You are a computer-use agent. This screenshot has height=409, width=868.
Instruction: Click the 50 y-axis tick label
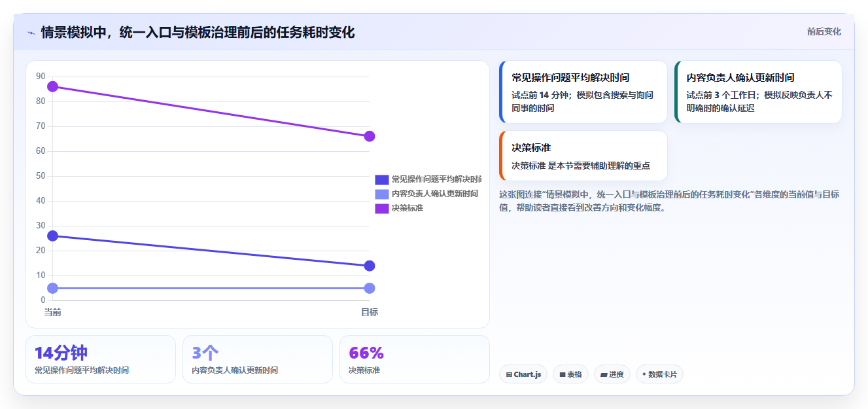click(x=41, y=176)
